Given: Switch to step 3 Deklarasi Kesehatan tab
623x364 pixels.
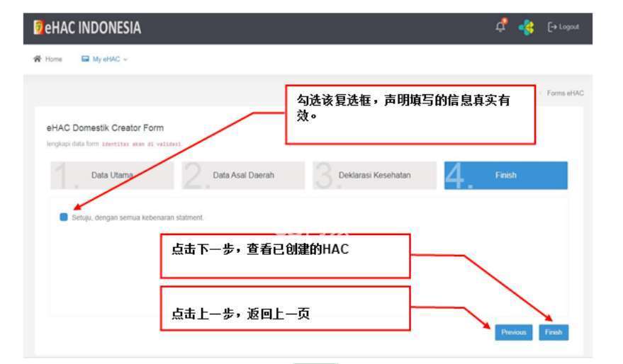Looking at the screenshot, I should coord(374,175).
